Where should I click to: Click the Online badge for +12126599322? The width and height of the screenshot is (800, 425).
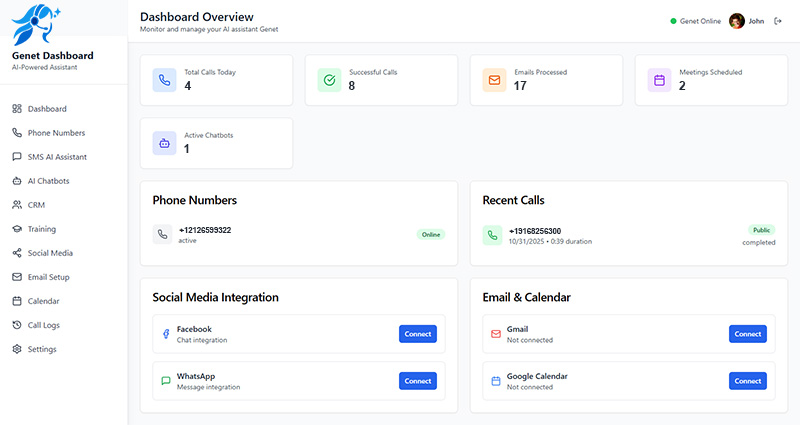click(x=431, y=235)
